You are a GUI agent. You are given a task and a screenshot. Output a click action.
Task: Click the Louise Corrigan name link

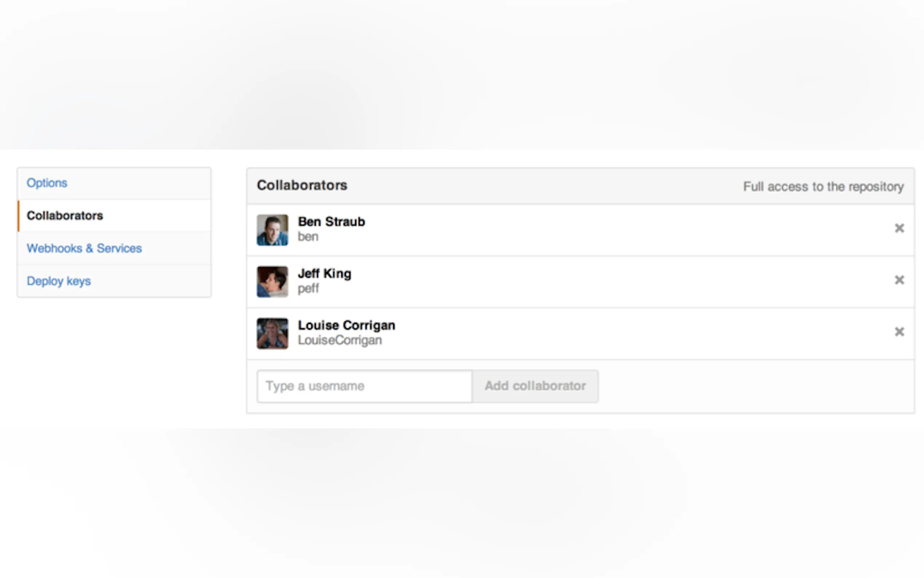click(346, 325)
